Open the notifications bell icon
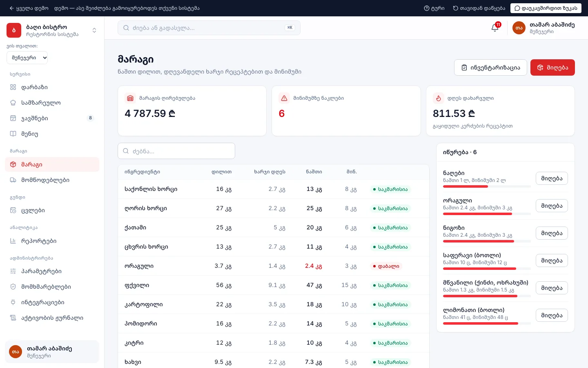588x368 pixels. 495,28
